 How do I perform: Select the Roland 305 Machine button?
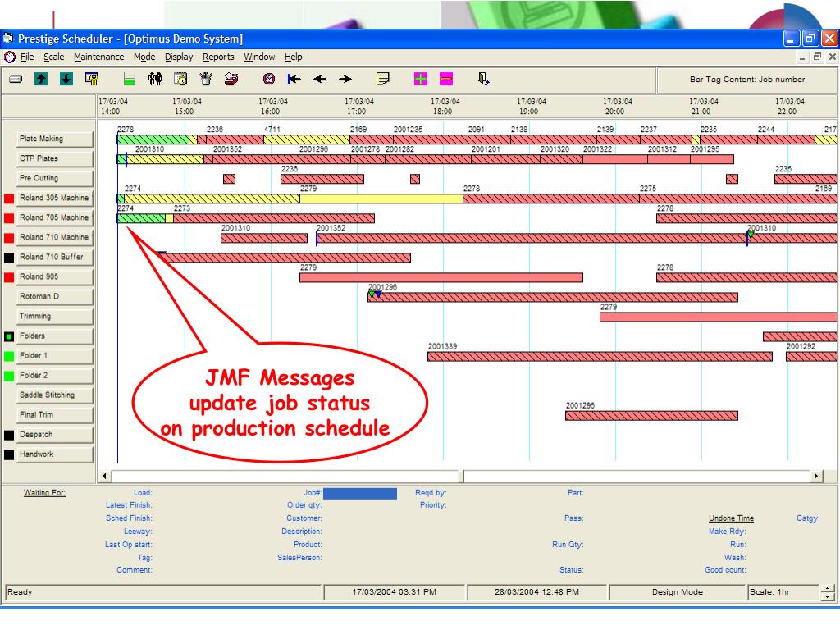click(x=55, y=199)
